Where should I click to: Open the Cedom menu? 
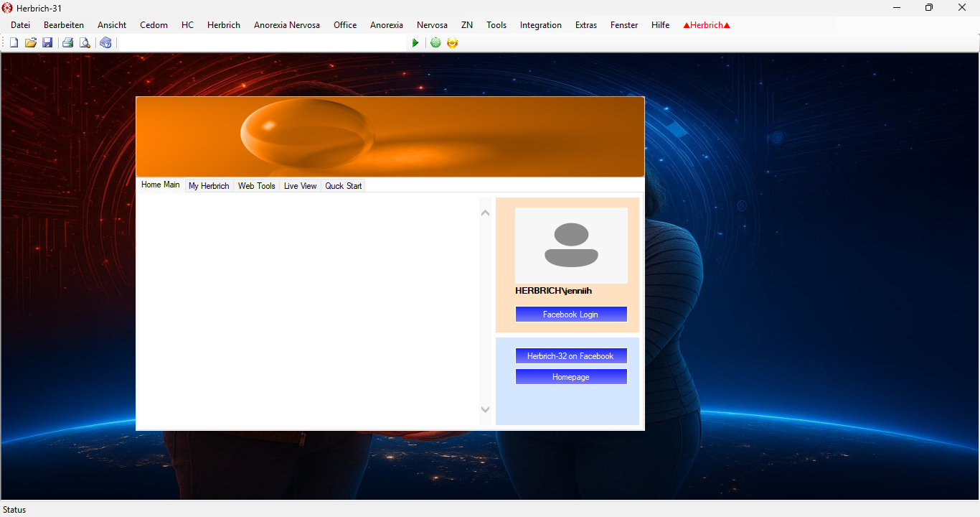point(154,25)
